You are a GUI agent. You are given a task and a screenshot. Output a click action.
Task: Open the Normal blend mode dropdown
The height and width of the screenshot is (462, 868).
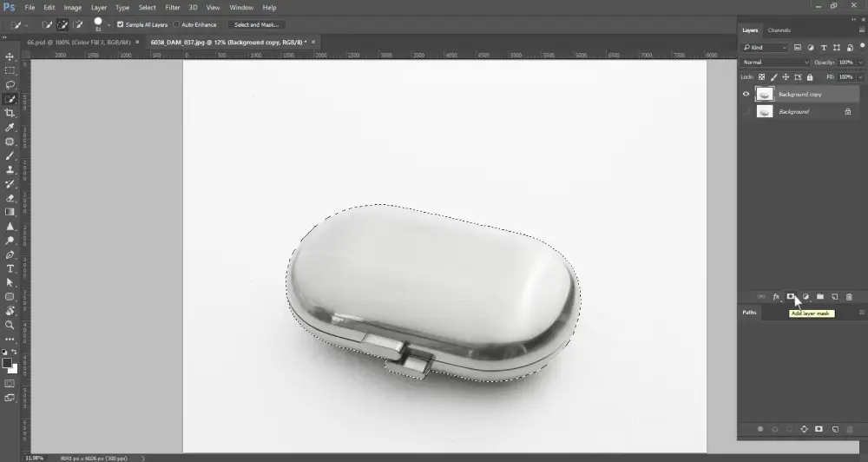coord(775,63)
